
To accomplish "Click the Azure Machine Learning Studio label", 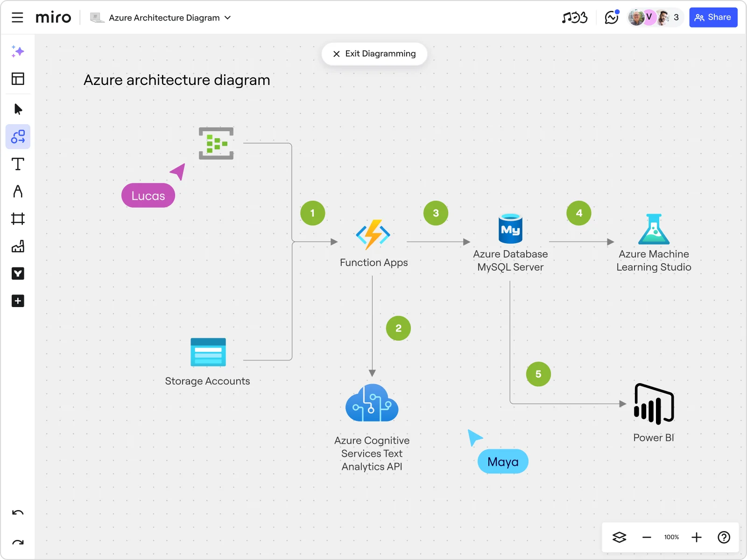I will pos(654,260).
